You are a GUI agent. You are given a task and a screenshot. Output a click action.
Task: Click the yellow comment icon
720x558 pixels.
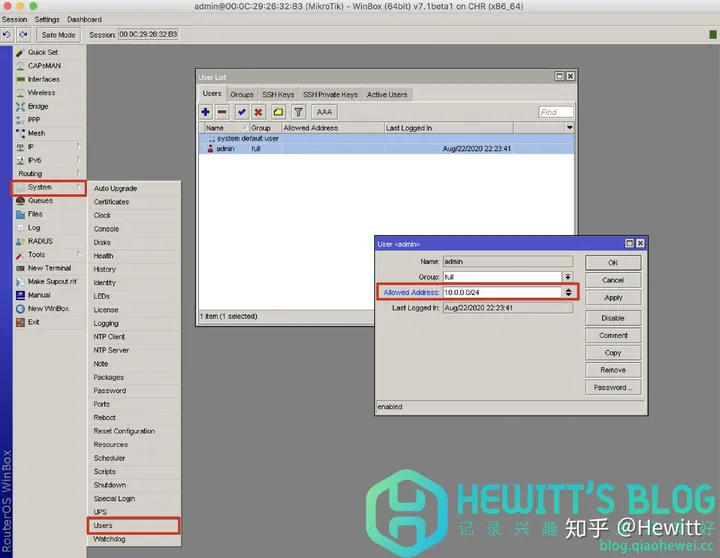click(278, 112)
